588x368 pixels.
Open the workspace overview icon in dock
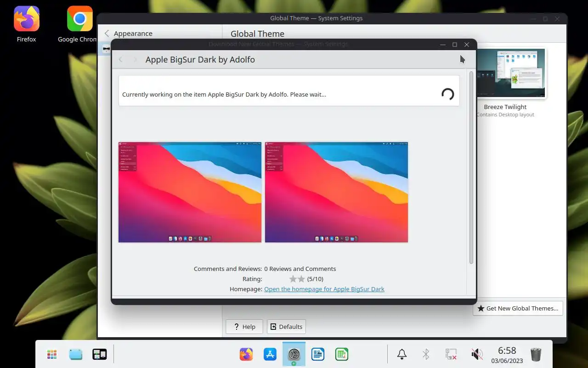pyautogui.click(x=100, y=354)
